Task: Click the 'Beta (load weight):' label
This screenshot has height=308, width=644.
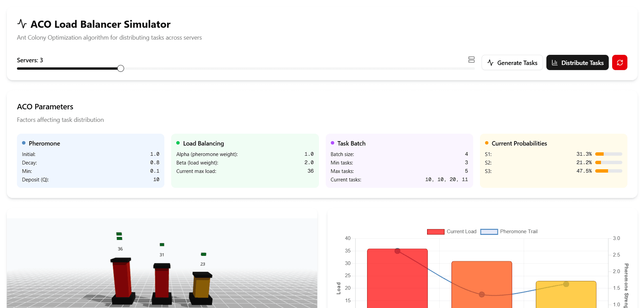Action: click(197, 163)
